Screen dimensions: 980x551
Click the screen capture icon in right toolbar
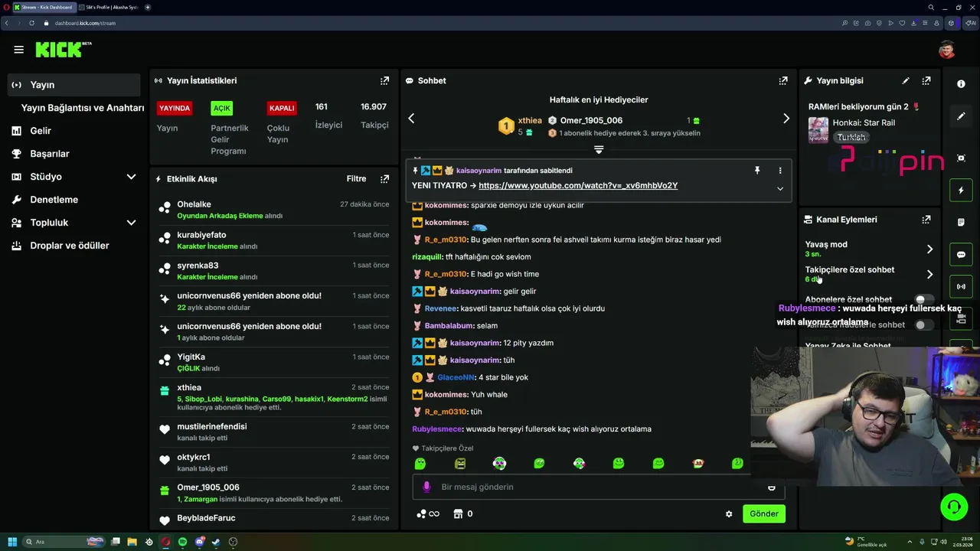961,158
